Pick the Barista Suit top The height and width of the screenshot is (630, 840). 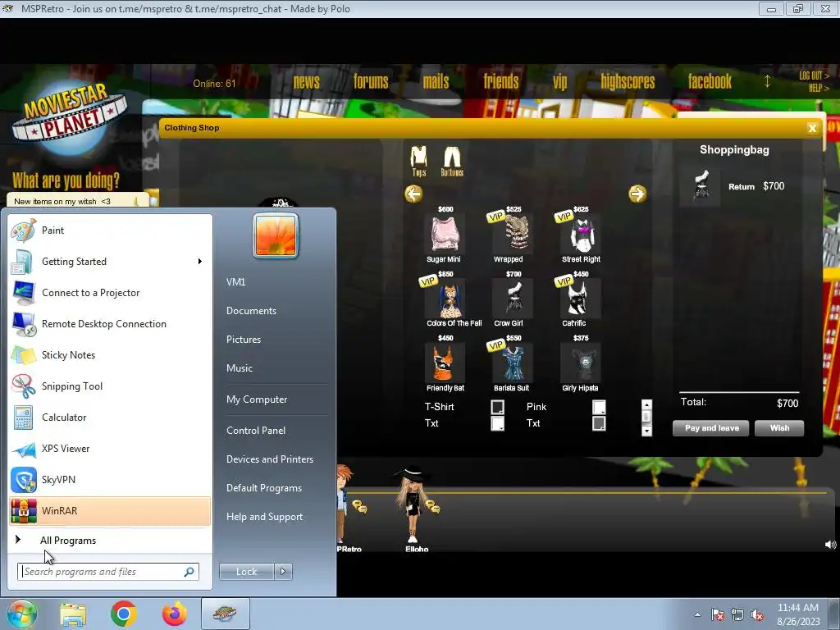[x=513, y=363]
